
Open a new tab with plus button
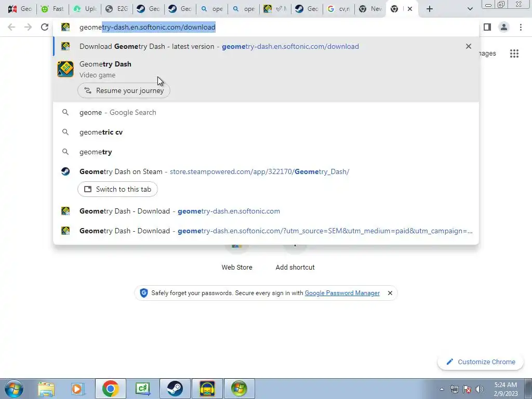pyautogui.click(x=430, y=9)
